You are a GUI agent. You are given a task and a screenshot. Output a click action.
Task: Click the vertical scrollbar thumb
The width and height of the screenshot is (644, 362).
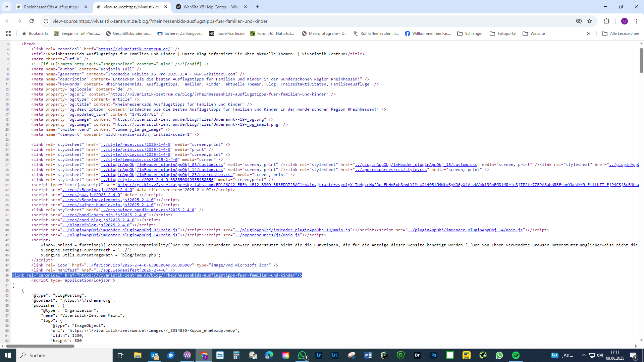pos(641,60)
